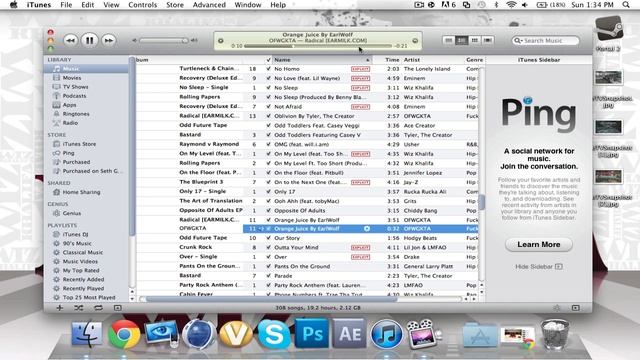This screenshot has width=640, height=360.
Task: Adjust the volume slider
Action: tap(163, 40)
